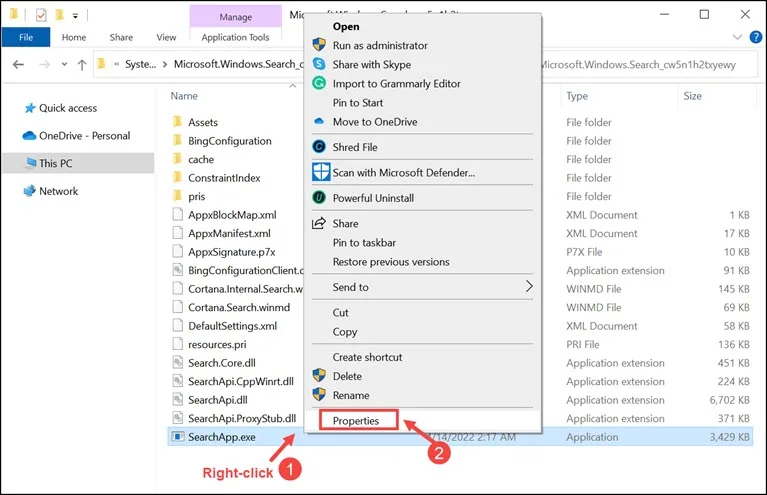767x495 pixels.
Task: Select the file DefaultSettings.xml
Action: [x=232, y=326]
